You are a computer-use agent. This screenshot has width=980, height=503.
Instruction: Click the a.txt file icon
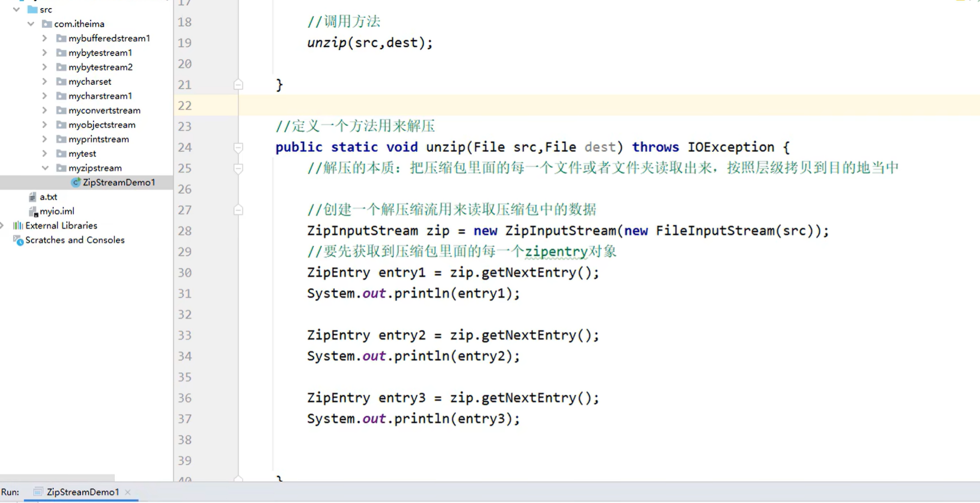click(34, 197)
